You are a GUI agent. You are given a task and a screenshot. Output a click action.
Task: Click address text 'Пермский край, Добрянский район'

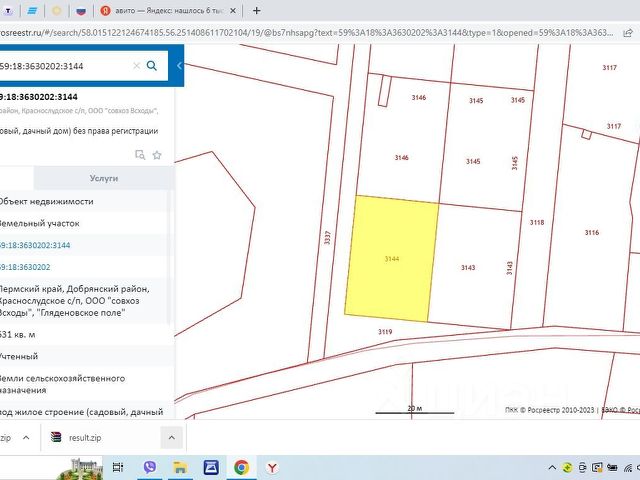click(x=73, y=289)
